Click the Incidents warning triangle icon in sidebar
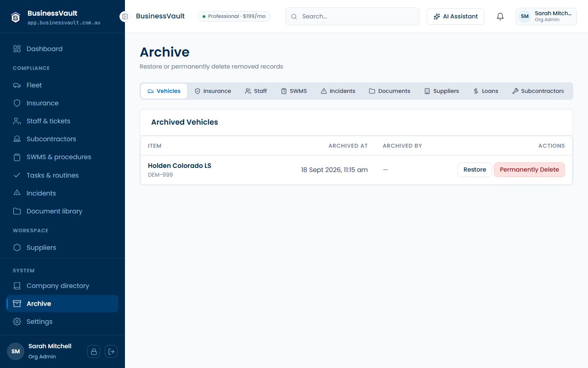This screenshot has height=368, width=588. tap(17, 193)
